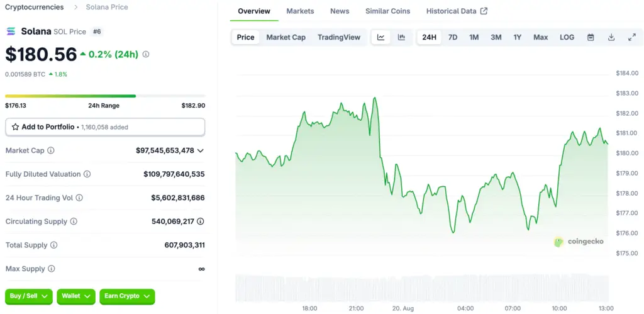
Task: Expand the Market Cap value chevron
Action: (201, 151)
